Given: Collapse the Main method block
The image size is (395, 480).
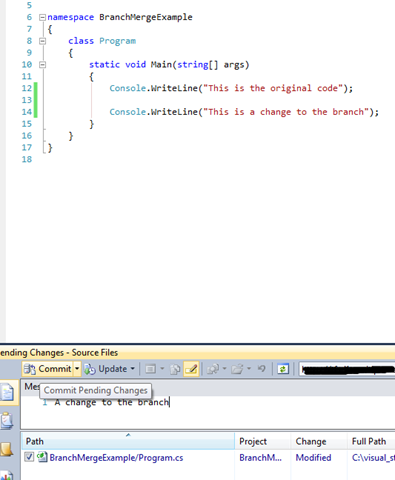Looking at the screenshot, I should 42,65.
